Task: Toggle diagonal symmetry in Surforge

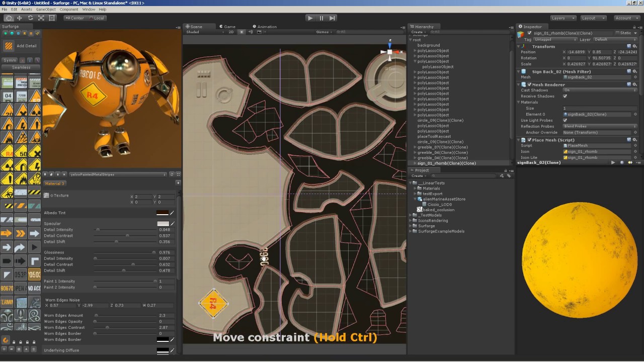Action: pyautogui.click(x=37, y=60)
